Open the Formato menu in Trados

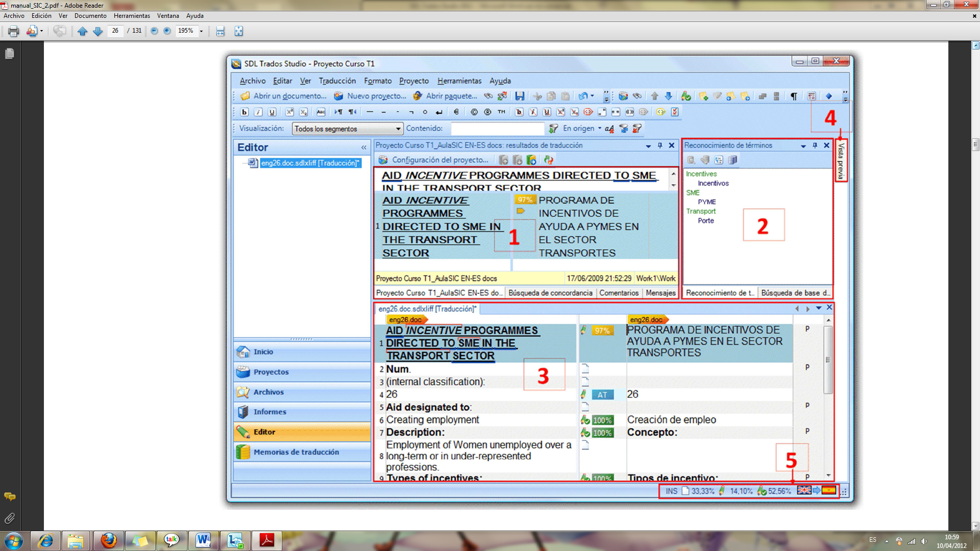[378, 81]
